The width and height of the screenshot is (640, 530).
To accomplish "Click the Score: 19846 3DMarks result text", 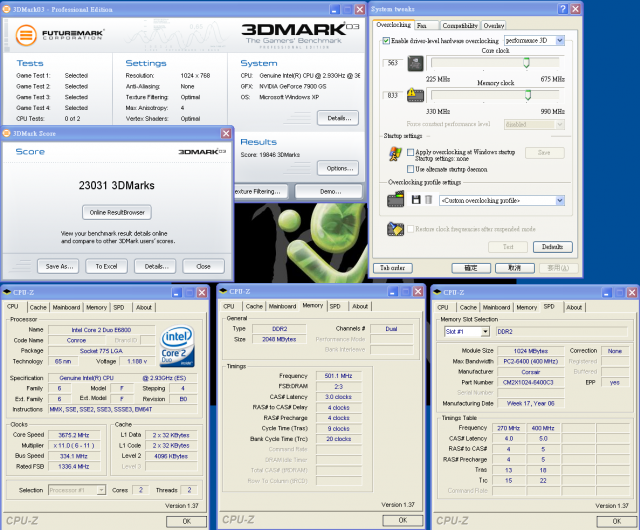I will pyautogui.click(x=270, y=155).
